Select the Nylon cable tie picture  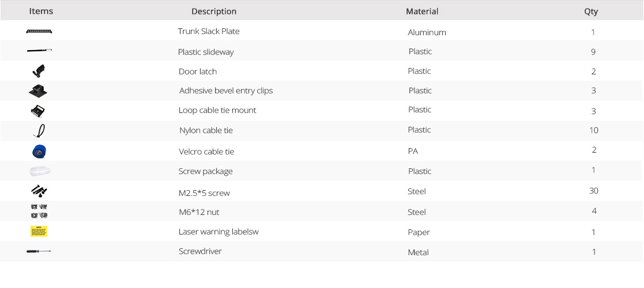point(39,131)
